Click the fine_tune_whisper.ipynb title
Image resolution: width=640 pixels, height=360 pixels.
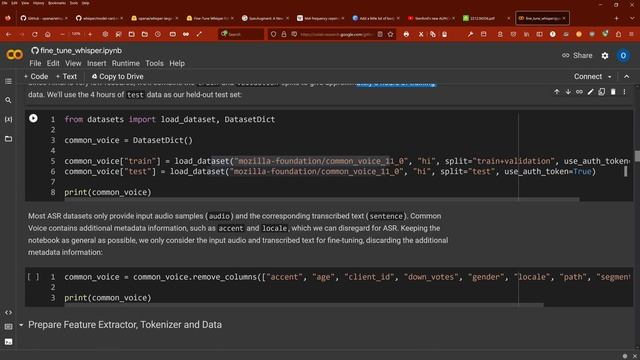coord(81,51)
